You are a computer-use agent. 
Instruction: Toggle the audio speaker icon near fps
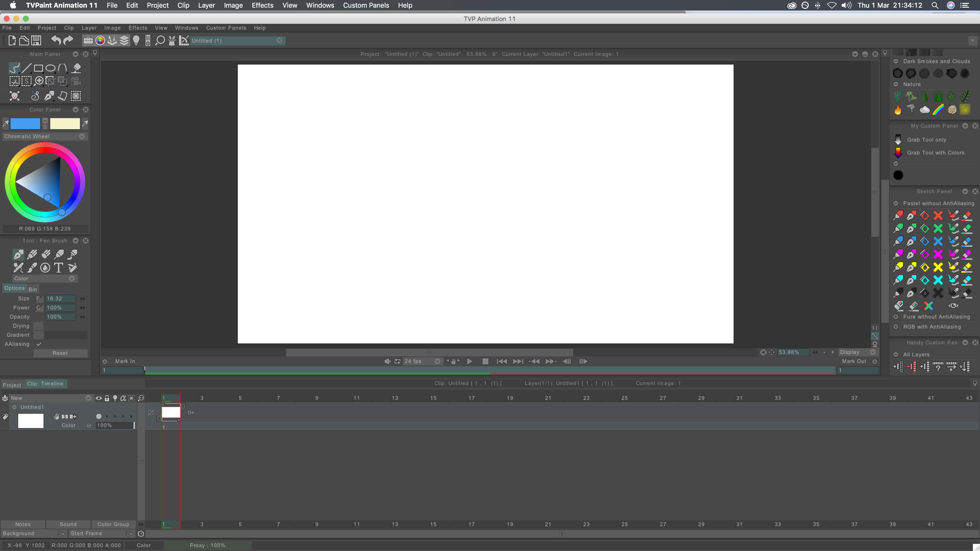(387, 361)
